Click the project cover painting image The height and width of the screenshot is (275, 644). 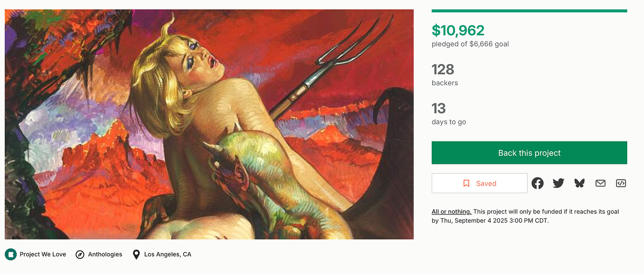(x=209, y=124)
